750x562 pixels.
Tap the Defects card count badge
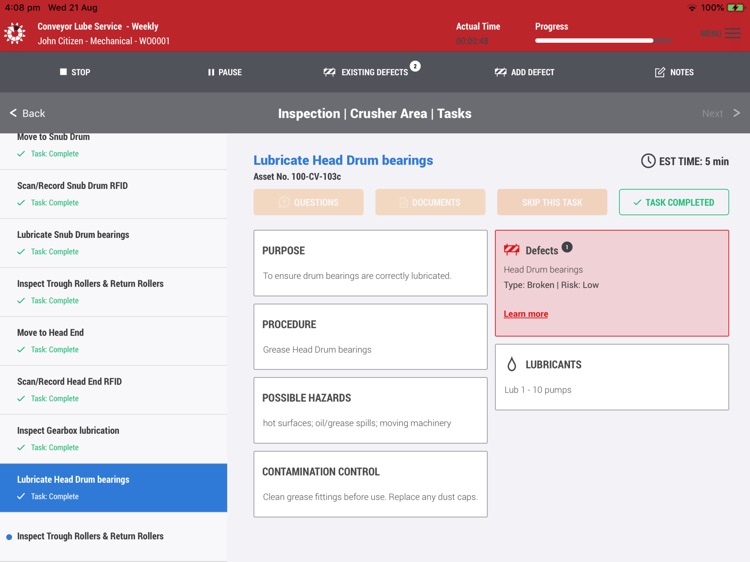(567, 247)
